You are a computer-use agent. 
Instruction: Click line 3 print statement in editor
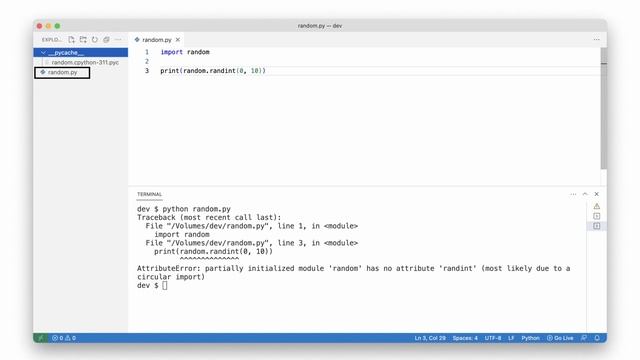(x=213, y=71)
